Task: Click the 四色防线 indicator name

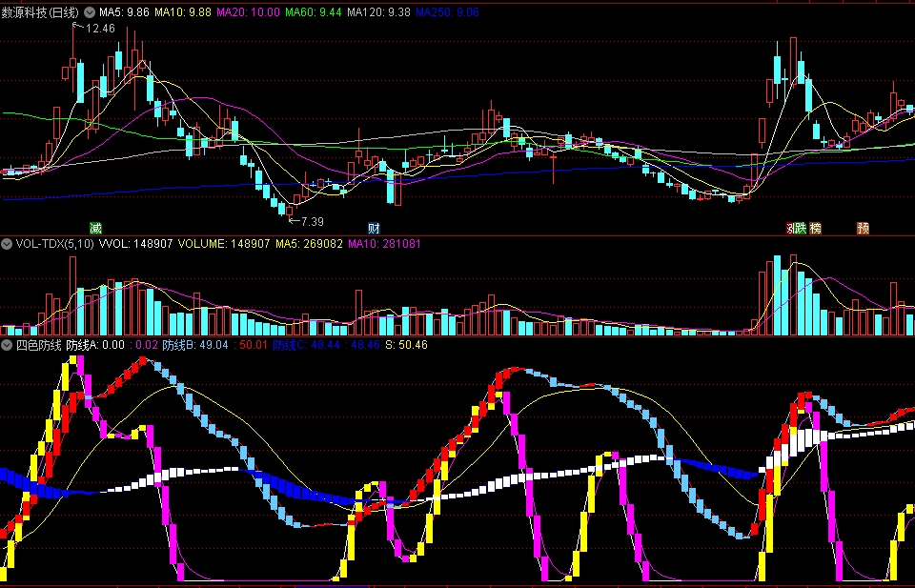Action: pos(38,345)
